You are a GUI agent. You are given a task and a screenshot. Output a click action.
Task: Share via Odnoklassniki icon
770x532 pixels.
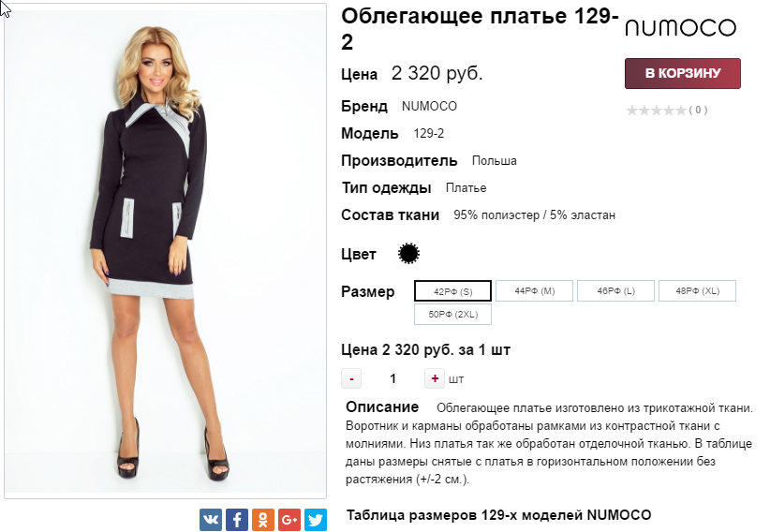pyautogui.click(x=263, y=519)
